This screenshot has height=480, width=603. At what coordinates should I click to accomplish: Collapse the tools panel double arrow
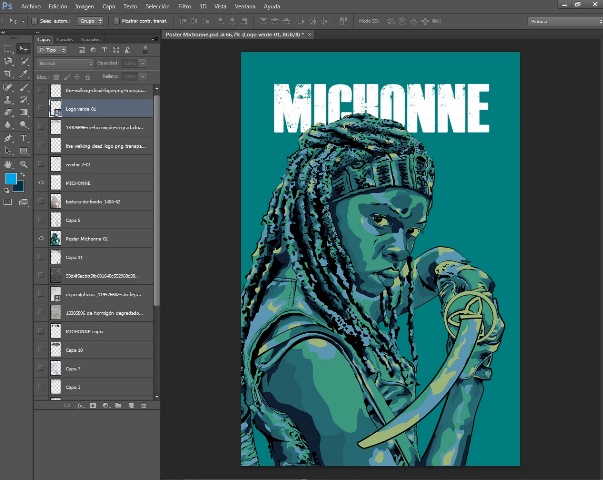(3, 33)
